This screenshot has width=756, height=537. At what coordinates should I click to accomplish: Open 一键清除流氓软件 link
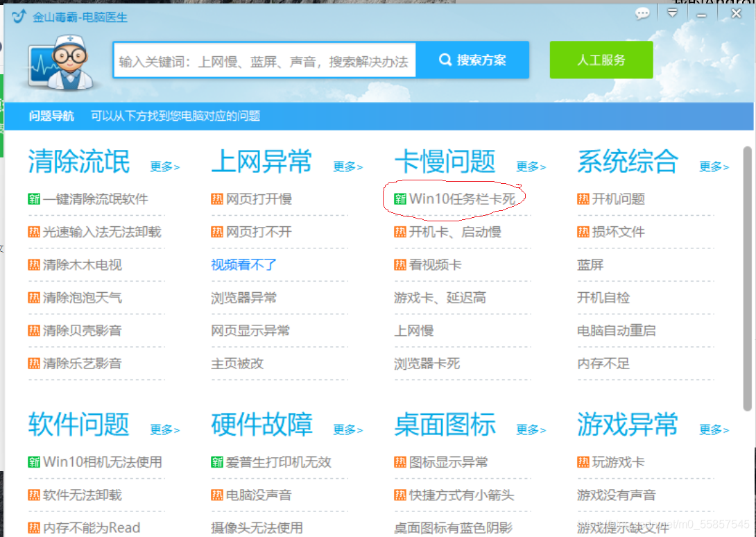[96, 199]
